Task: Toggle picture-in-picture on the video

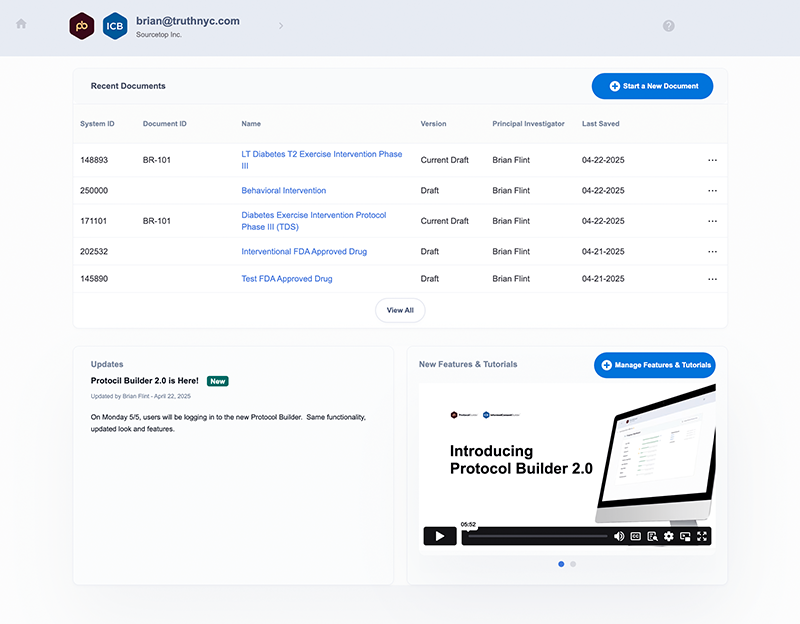Action: tap(685, 536)
